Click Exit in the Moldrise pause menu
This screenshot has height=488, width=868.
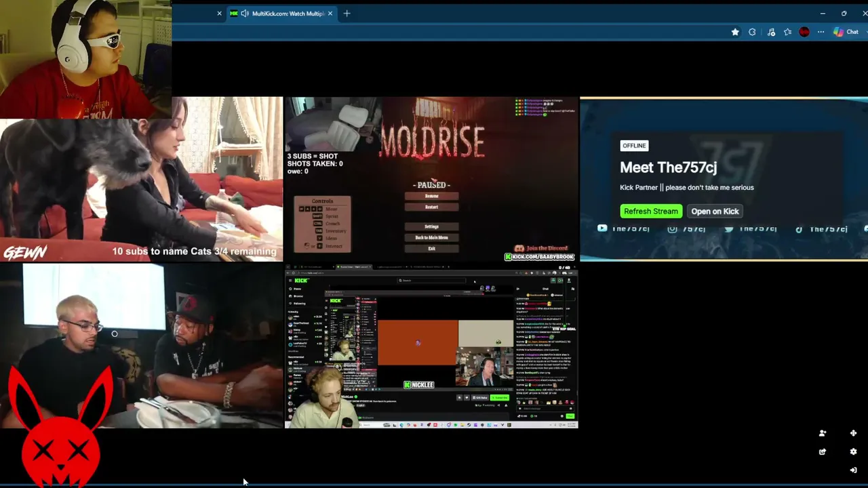[431, 248]
